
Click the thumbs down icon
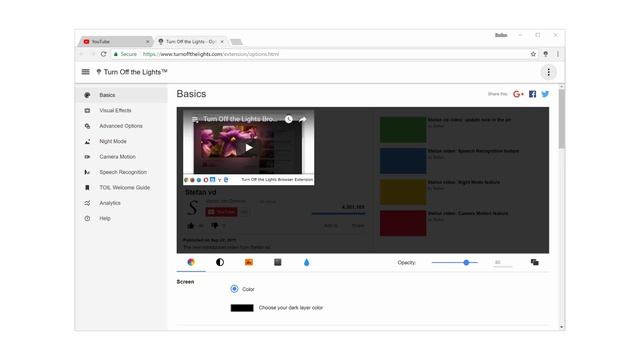[x=215, y=225]
